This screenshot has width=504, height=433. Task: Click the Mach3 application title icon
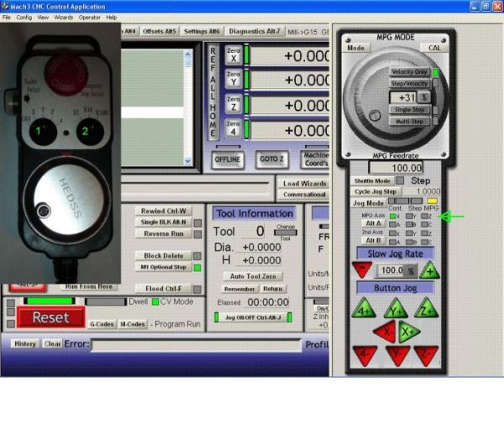4,6
